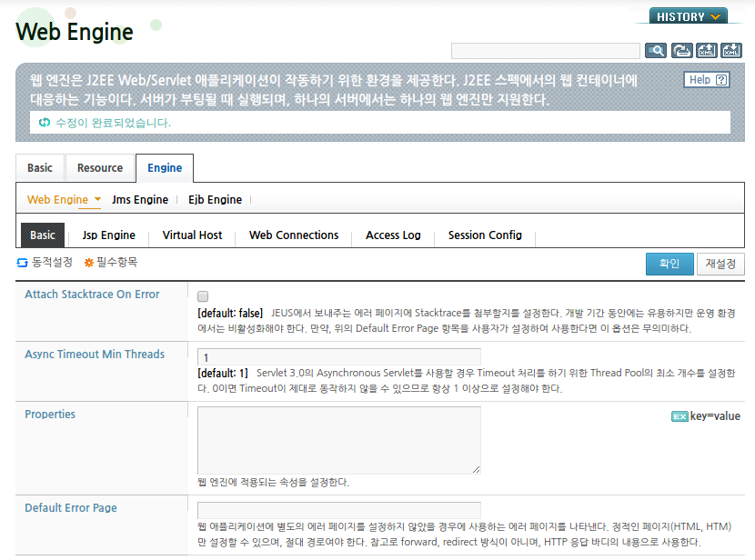The width and height of the screenshot is (755, 560).
Task: Open the Jms Engine section
Action: click(x=140, y=200)
